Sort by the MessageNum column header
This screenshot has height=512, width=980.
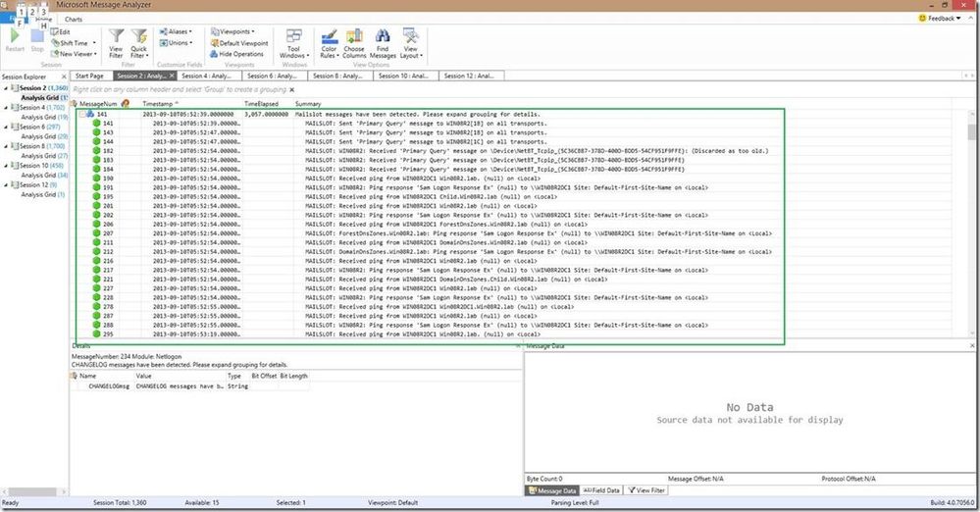(99, 104)
